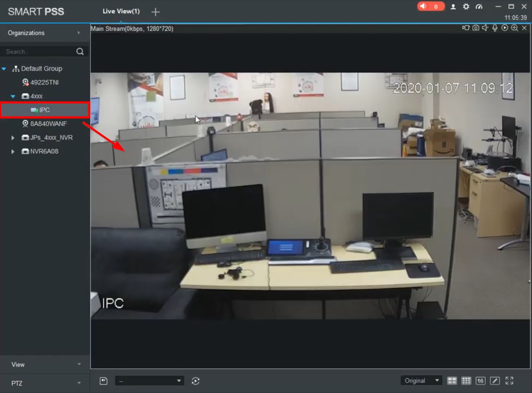Select the 16-window split layout
The image size is (532, 393).
pos(480,381)
